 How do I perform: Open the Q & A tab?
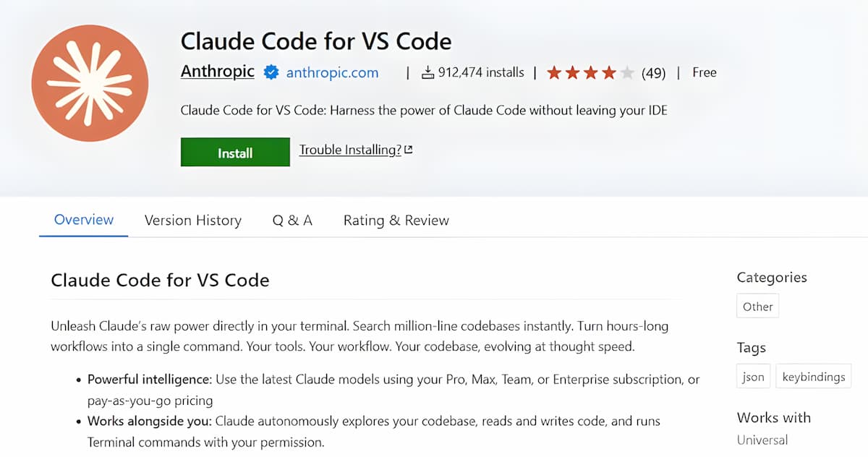[292, 221]
